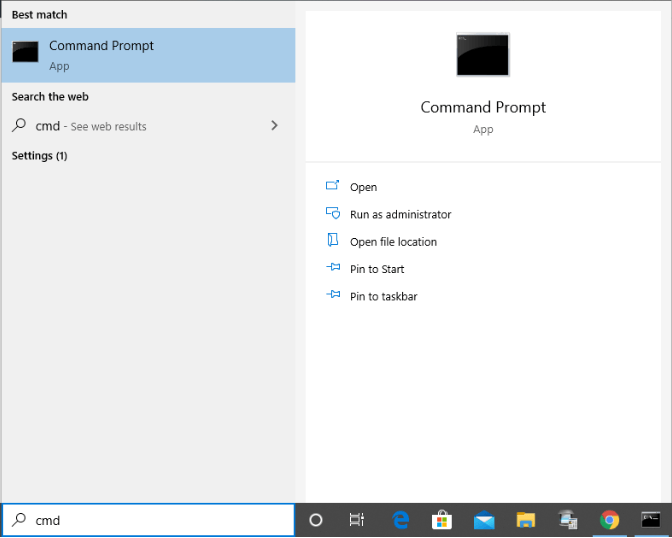
Task: Click the Open file location icon
Action: click(x=333, y=240)
